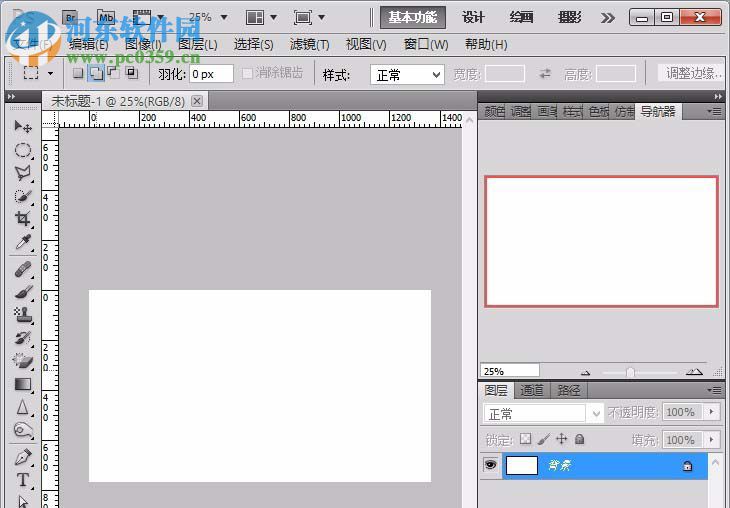Select the Clone Stamp tool
The width and height of the screenshot is (730, 508).
click(x=22, y=316)
